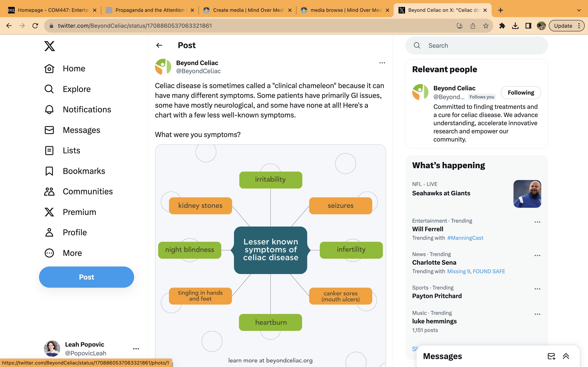Open more options on Beyond Celiac post

[x=382, y=63]
